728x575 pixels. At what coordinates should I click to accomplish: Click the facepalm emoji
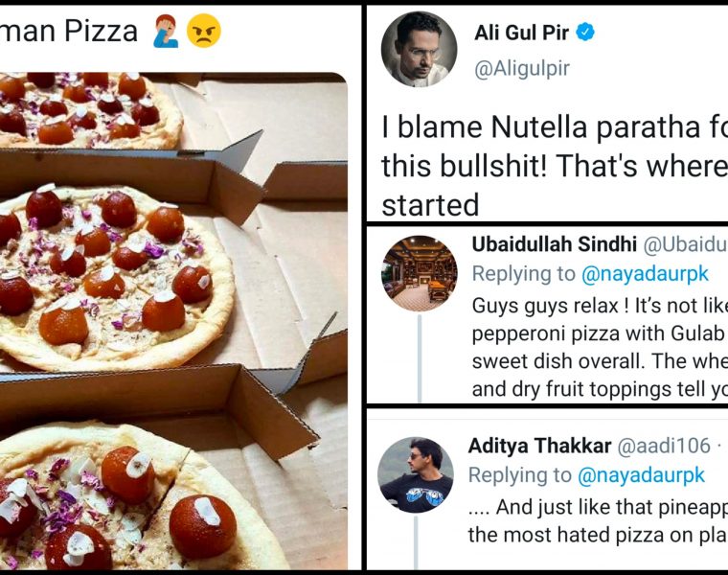coord(166,31)
